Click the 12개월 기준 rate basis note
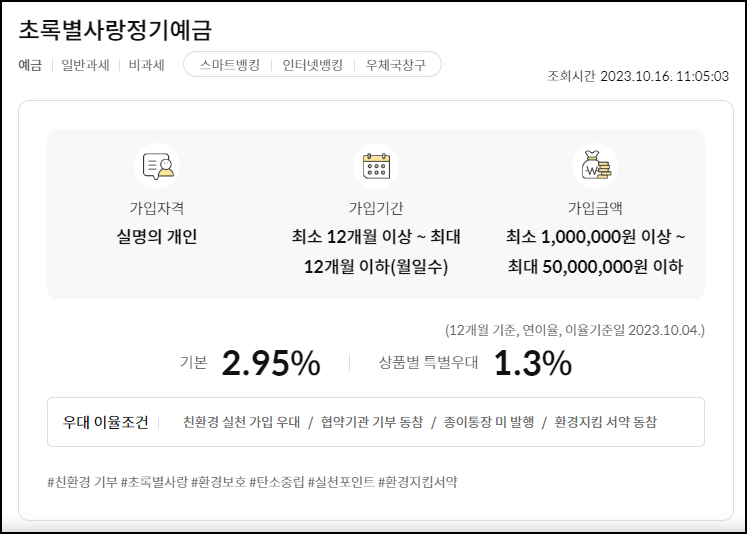This screenshot has width=747, height=534. coord(575,330)
